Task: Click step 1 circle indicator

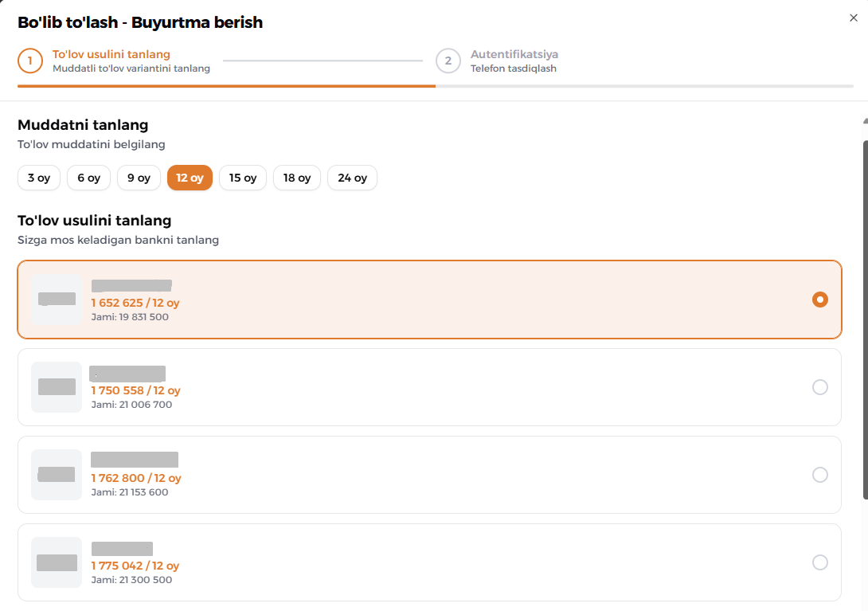Action: [x=30, y=61]
